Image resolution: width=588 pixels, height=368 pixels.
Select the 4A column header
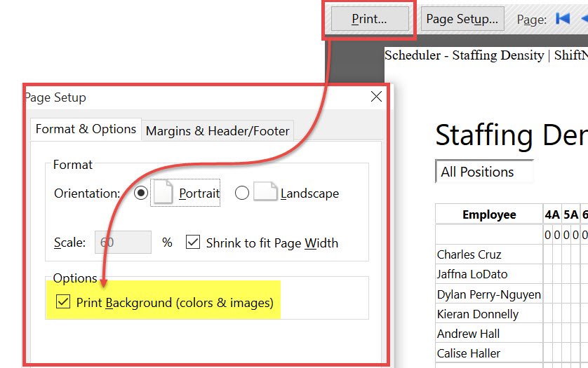(552, 214)
